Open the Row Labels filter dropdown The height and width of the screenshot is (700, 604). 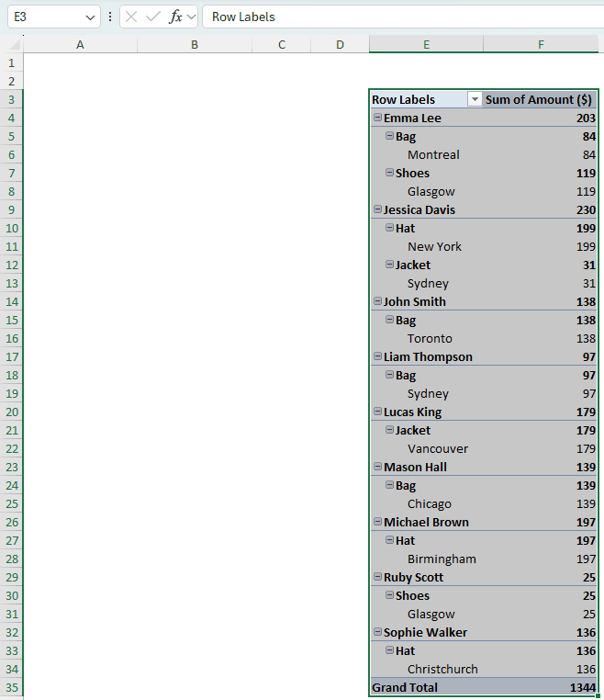click(475, 99)
